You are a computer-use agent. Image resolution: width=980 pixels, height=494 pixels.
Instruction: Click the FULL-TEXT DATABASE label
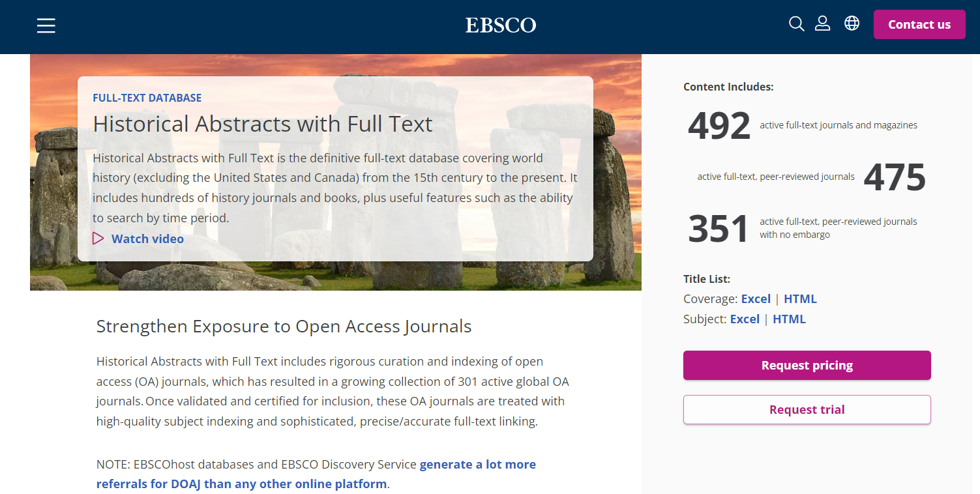click(x=147, y=97)
